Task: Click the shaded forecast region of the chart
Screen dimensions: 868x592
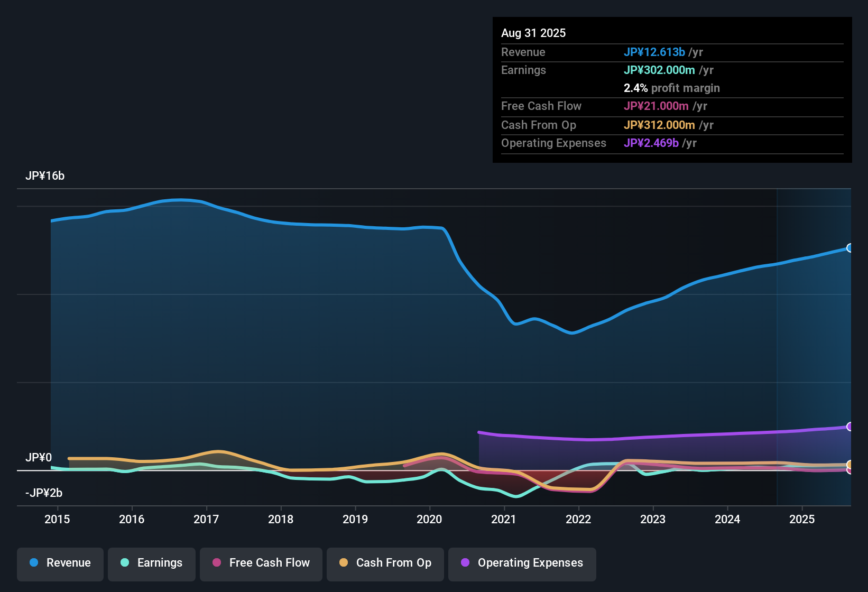Action: click(x=814, y=344)
